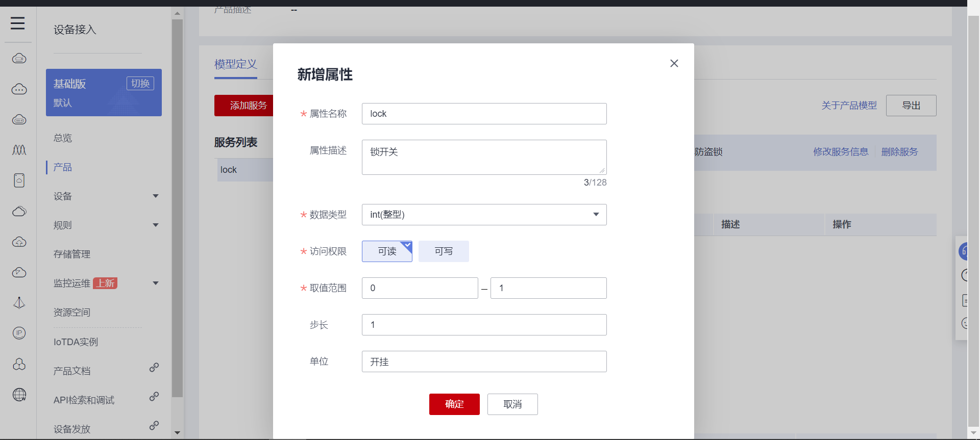Click the cloud with gauge dial icon

click(19, 272)
